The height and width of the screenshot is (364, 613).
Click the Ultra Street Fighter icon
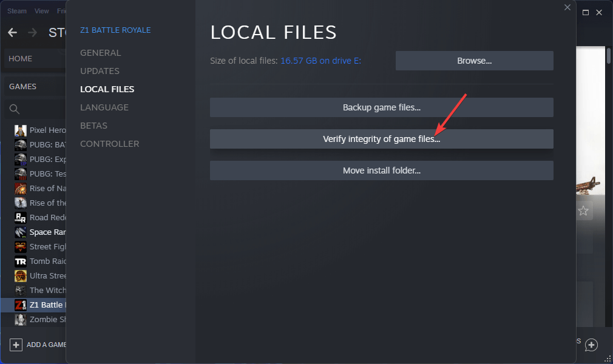pos(20,275)
